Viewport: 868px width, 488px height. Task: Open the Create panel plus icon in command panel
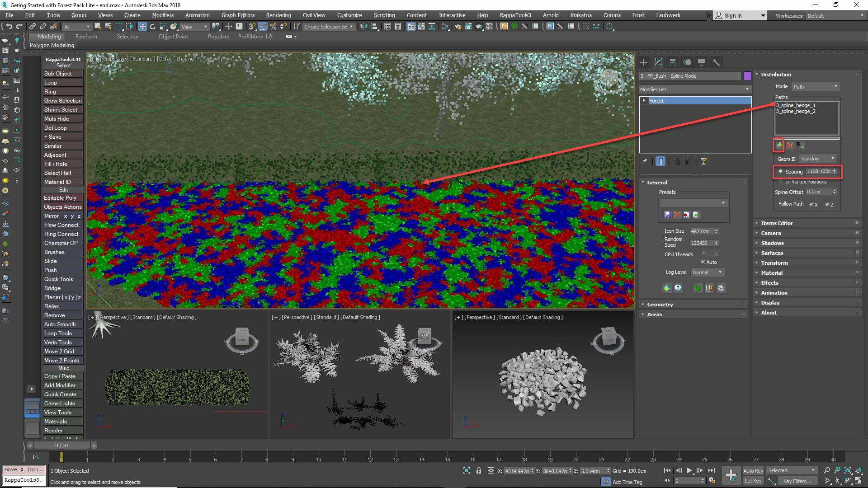[x=644, y=62]
